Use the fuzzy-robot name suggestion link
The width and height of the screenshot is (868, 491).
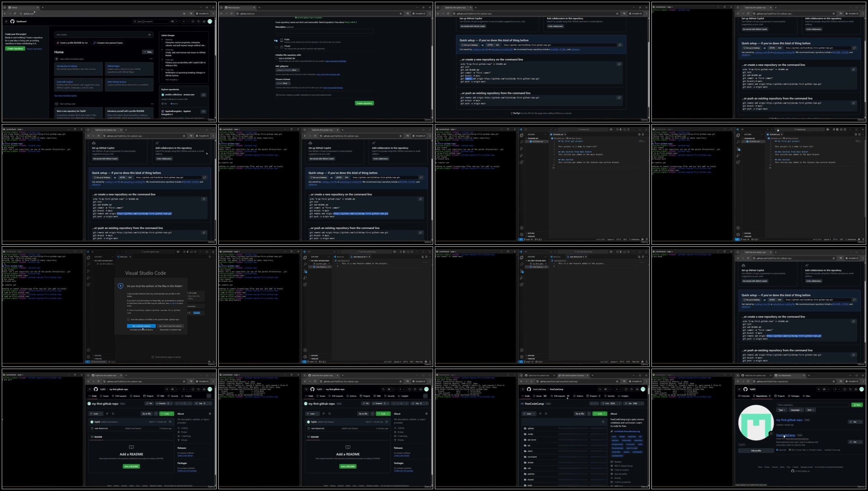[x=350, y=22]
